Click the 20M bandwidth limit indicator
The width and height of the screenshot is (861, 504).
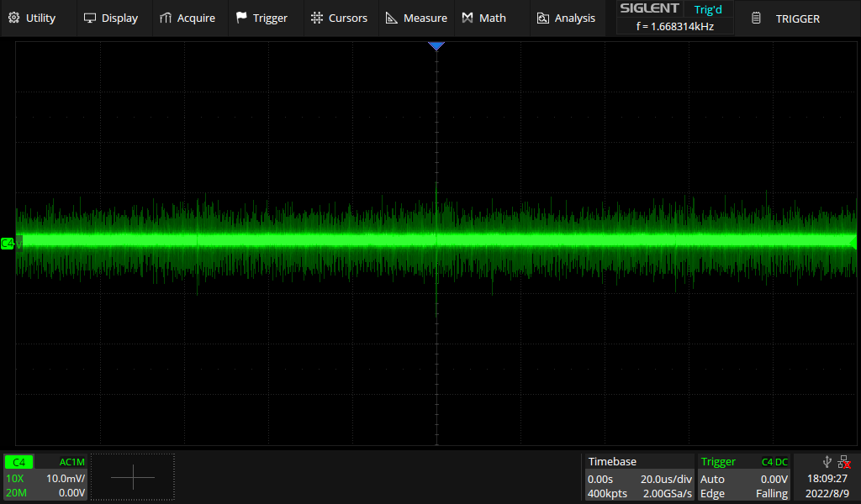coord(16,493)
